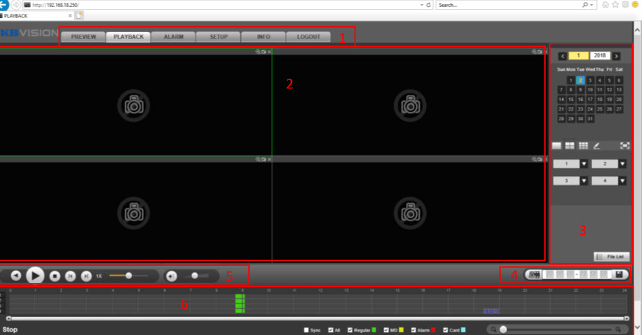The image size is (644, 335).
Task: Expand the channel 2 dropdown arrow
Action: (x=623, y=164)
